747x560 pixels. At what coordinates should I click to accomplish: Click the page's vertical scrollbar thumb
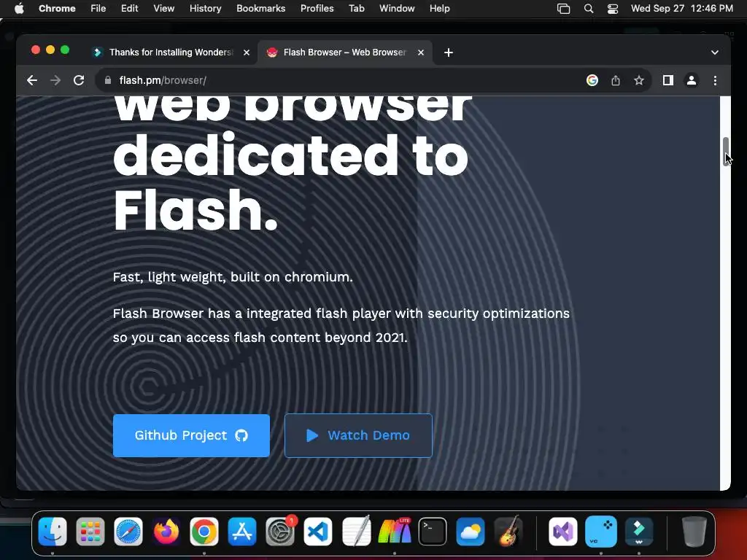pos(725,151)
